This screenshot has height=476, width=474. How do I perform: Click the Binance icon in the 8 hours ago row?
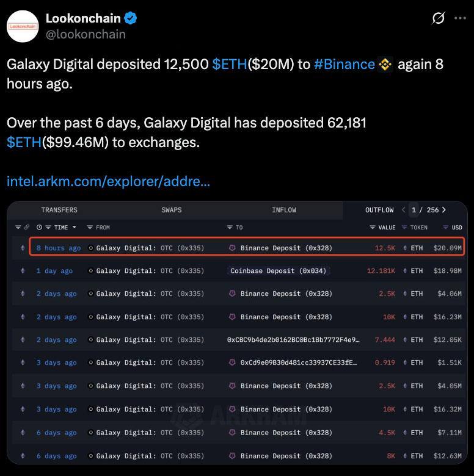point(232,248)
